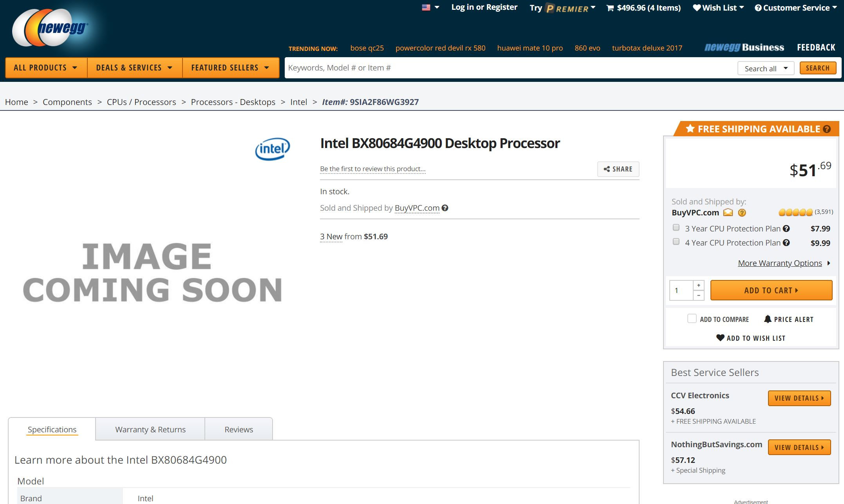
Task: Expand the All Products menu
Action: [46, 68]
